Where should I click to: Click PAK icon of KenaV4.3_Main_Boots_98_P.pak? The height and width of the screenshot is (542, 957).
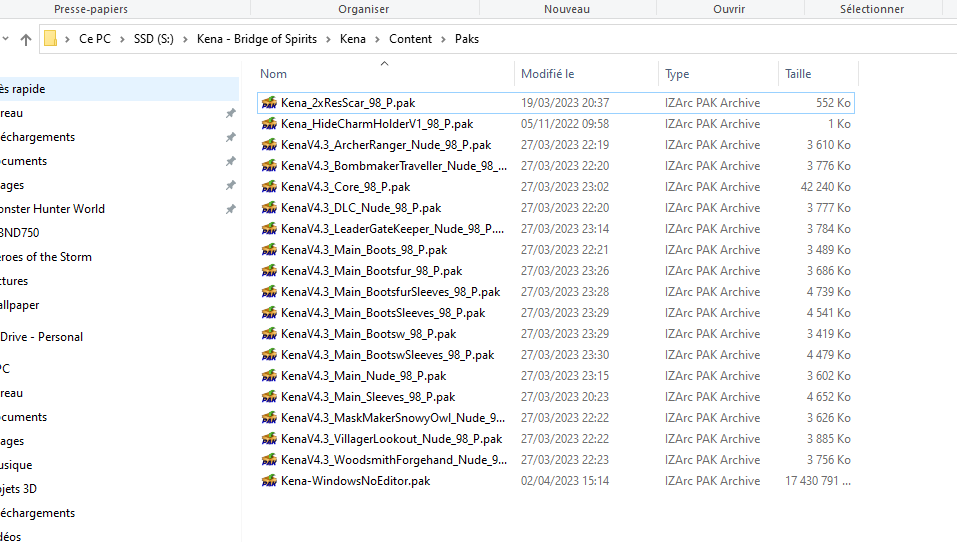(269, 250)
